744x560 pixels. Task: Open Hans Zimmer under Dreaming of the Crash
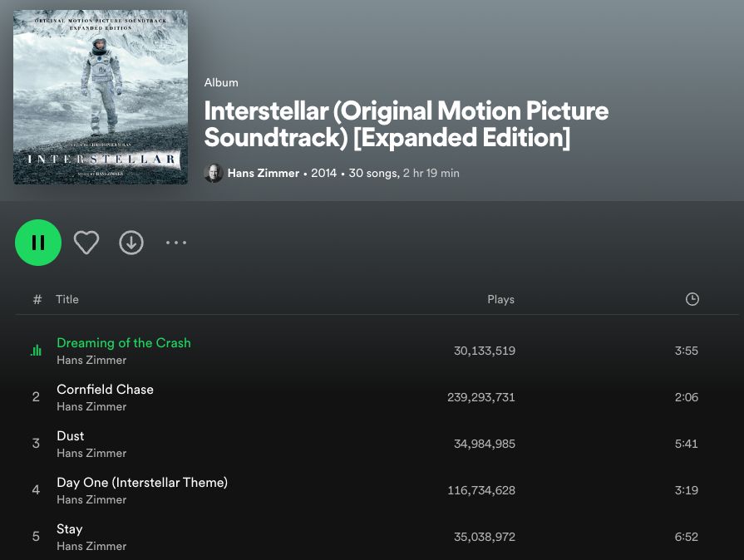(91, 360)
